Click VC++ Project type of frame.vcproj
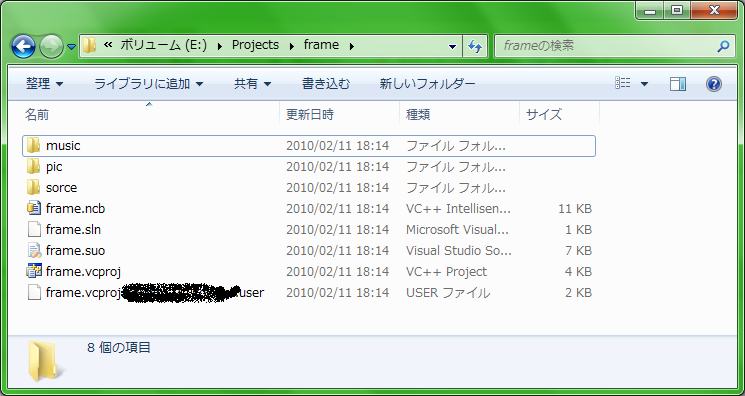Image resolution: width=745 pixels, height=396 pixels. 446,271
